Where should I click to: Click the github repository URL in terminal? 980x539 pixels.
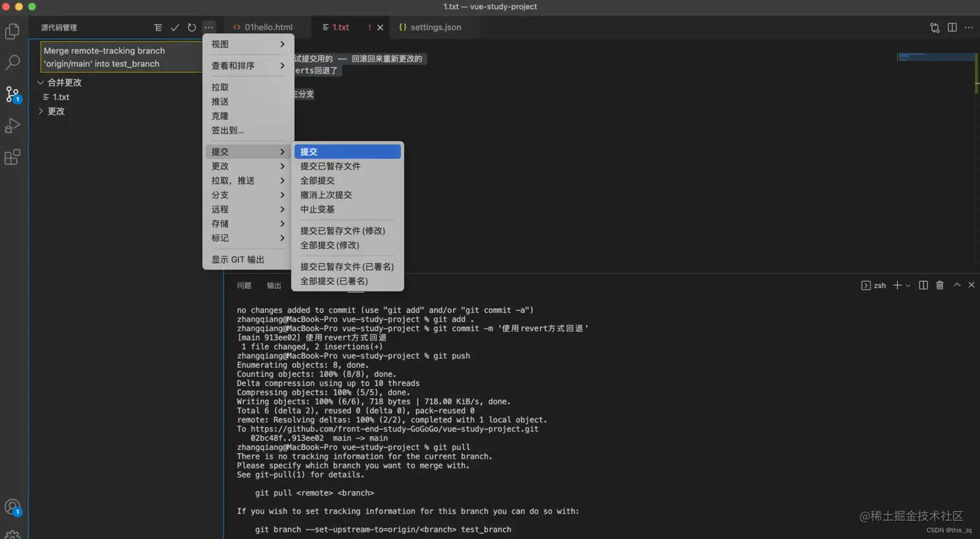click(x=394, y=429)
